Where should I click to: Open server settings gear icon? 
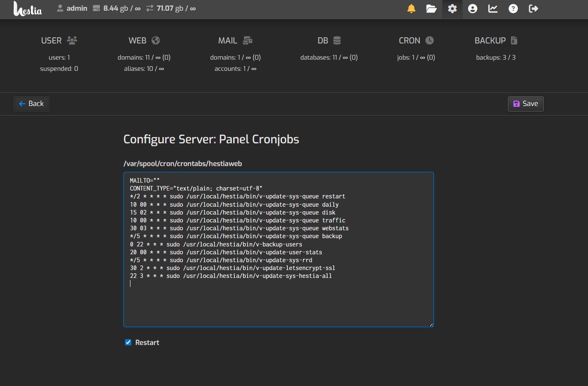452,9
